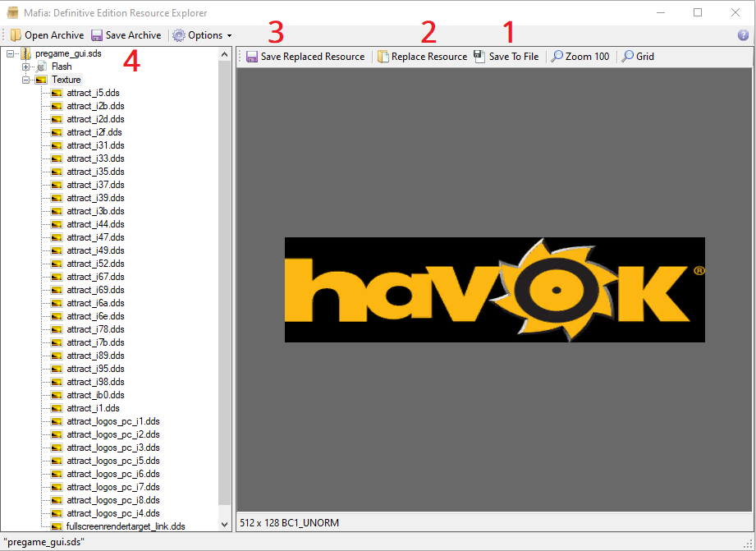Select the attract_ib0.dds file name
The width and height of the screenshot is (756, 551).
tap(95, 395)
